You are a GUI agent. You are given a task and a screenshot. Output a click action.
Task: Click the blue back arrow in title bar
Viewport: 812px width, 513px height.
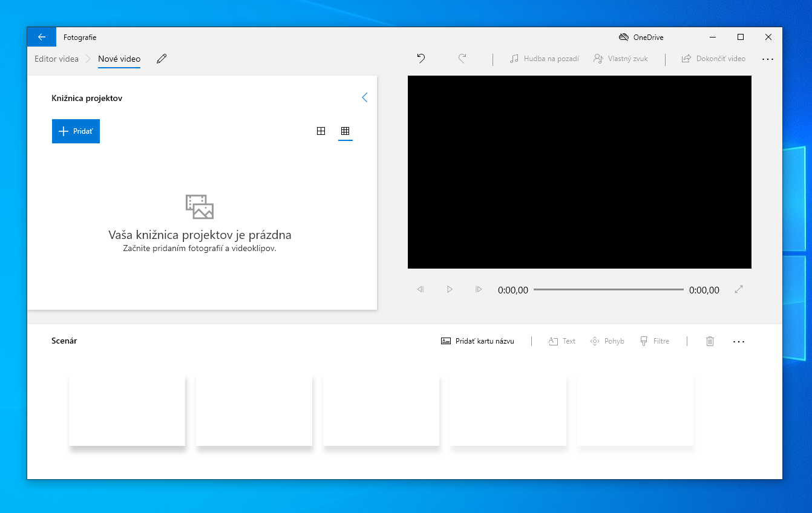coord(42,37)
